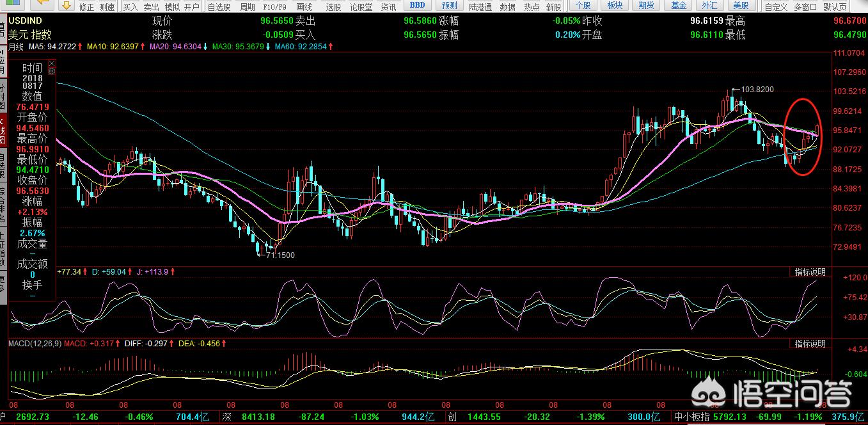
Task: Click the MACD panel 指标说明 link
Action: point(810,344)
